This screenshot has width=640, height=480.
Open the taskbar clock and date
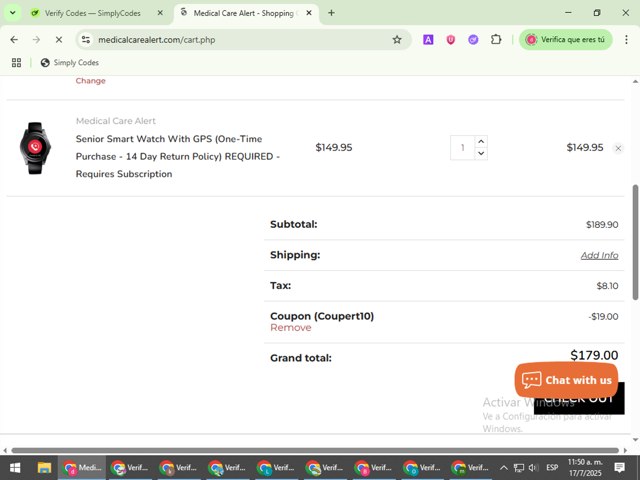click(585, 468)
